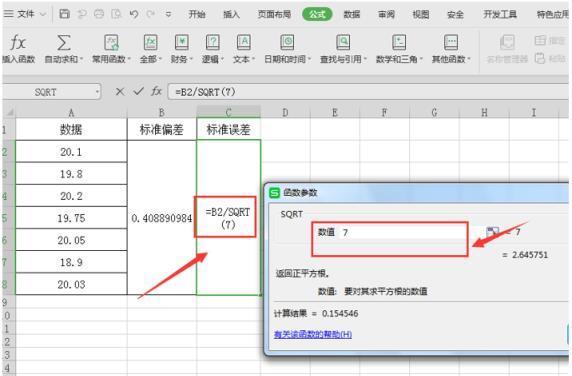Switch to the 审阅 tab

(386, 14)
